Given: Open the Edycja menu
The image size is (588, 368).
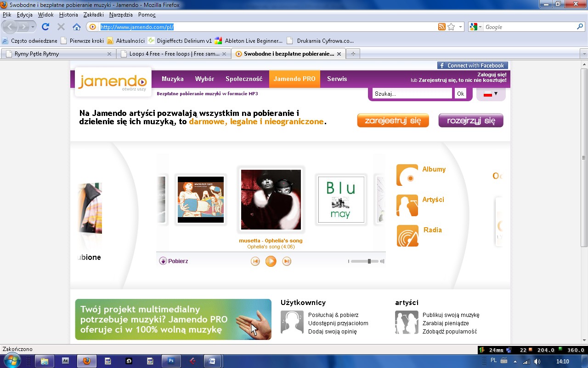Looking at the screenshot, I should 25,15.
